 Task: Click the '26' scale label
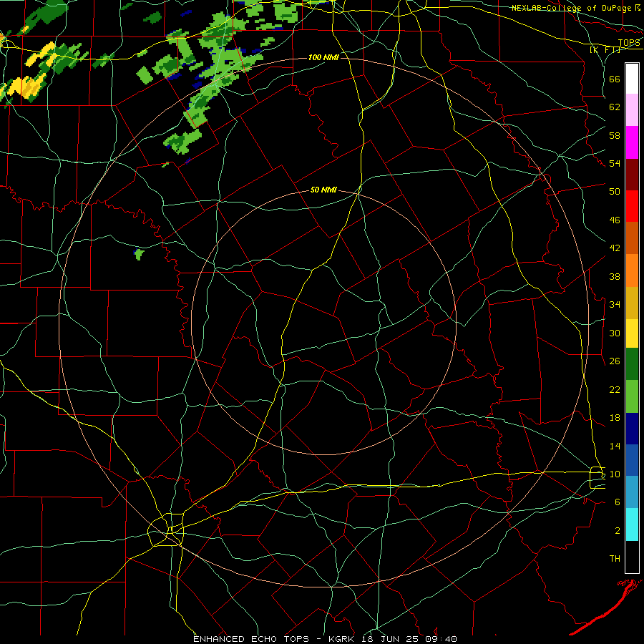click(x=615, y=361)
